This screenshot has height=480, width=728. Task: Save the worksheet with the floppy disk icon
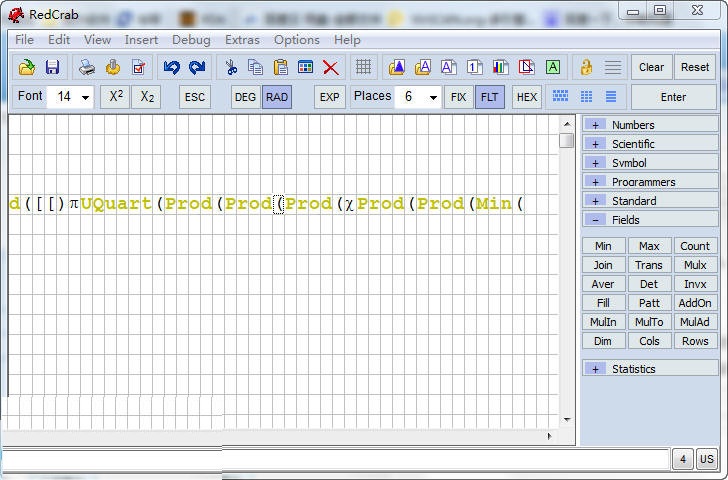[52, 67]
